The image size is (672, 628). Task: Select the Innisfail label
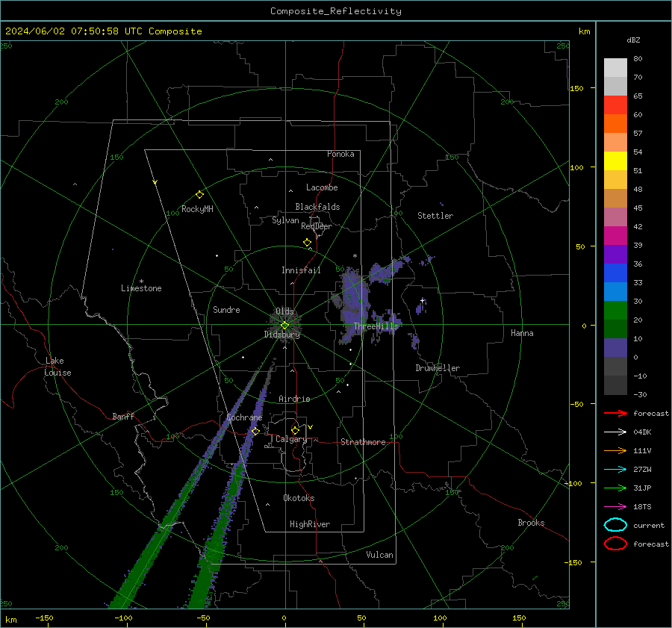point(301,270)
